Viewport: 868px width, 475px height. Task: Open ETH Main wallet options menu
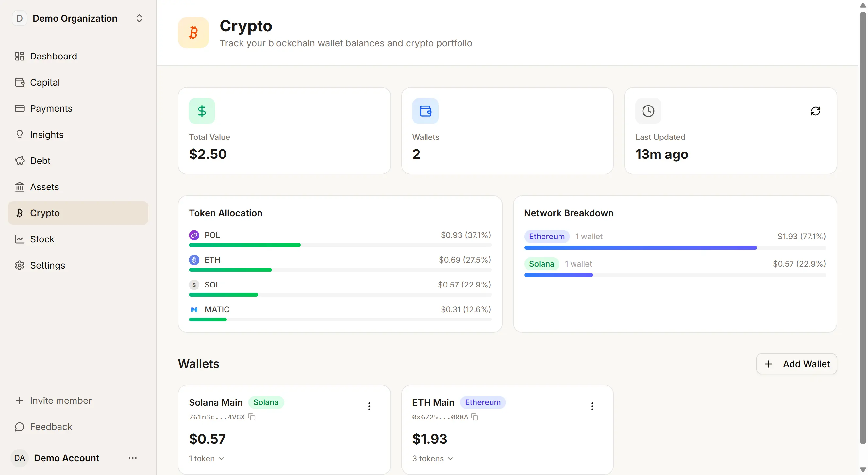pos(592,406)
